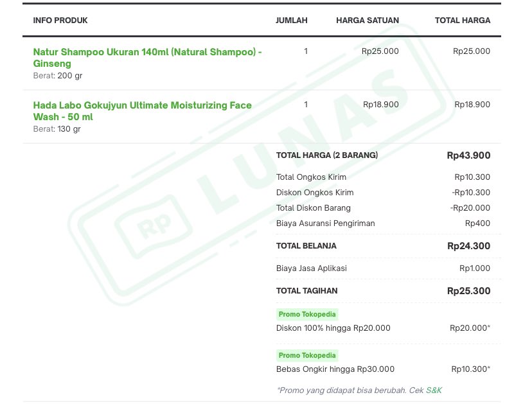Select unit price Rp25.000 for Natur Shampoo
This screenshot has height=404, width=532.
[380, 51]
